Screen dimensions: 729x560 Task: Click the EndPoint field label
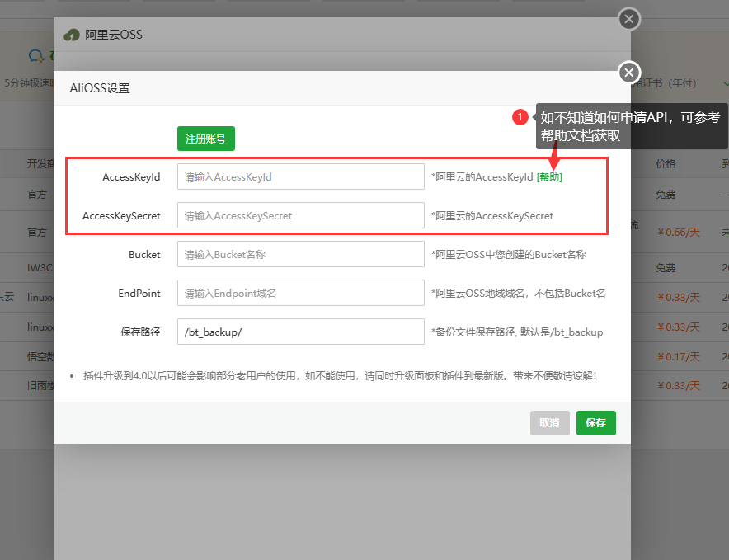(x=139, y=294)
